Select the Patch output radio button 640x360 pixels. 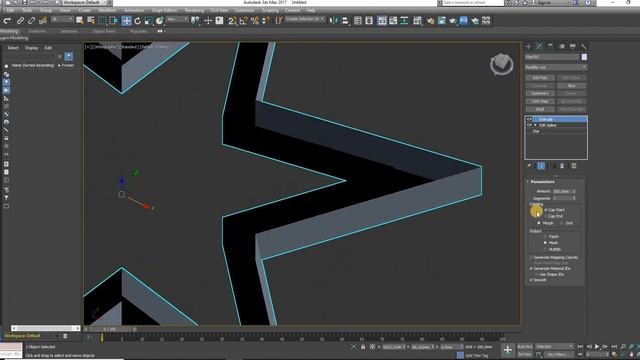click(x=545, y=236)
